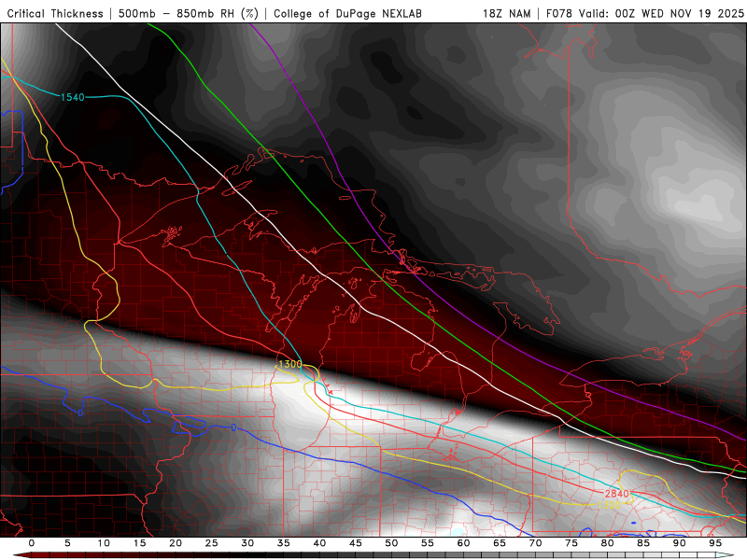Select colorbar tick label "85"
The height and width of the screenshot is (560, 747).
643,543
